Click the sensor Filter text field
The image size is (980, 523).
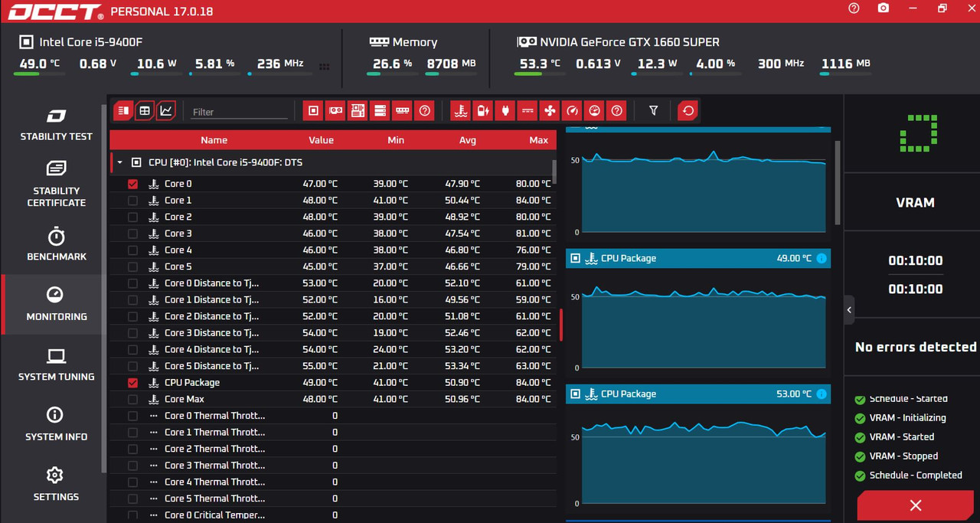(x=239, y=112)
